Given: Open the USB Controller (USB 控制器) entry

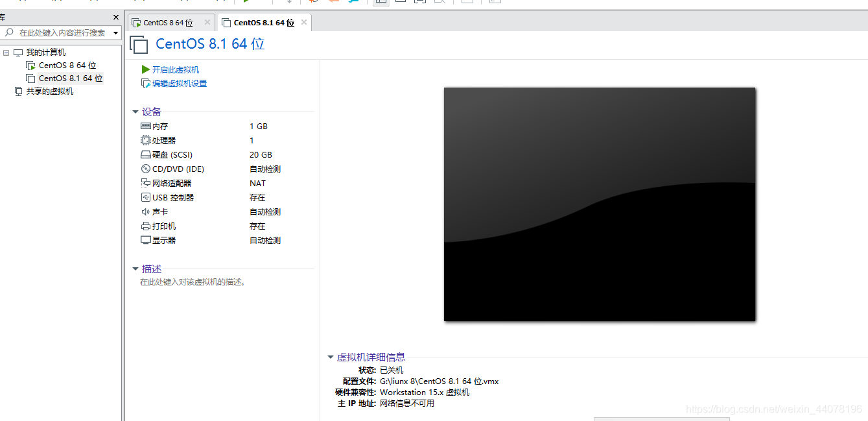Looking at the screenshot, I should tap(167, 198).
